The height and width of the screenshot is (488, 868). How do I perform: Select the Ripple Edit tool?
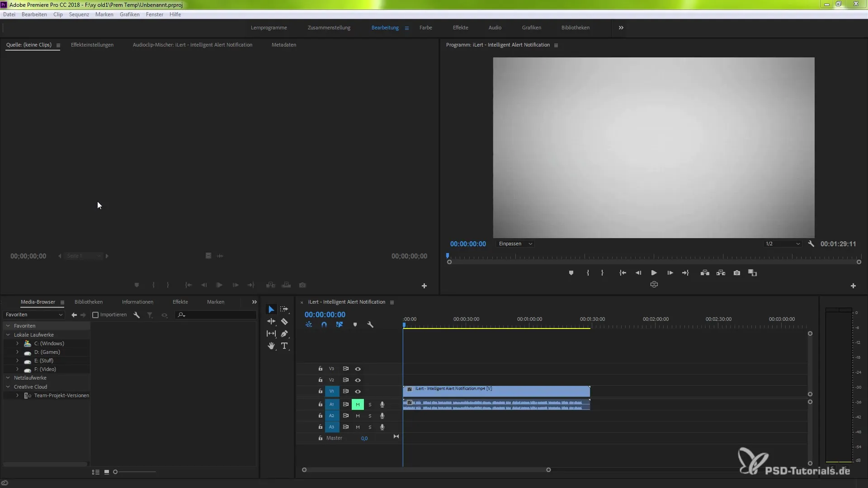click(x=271, y=322)
